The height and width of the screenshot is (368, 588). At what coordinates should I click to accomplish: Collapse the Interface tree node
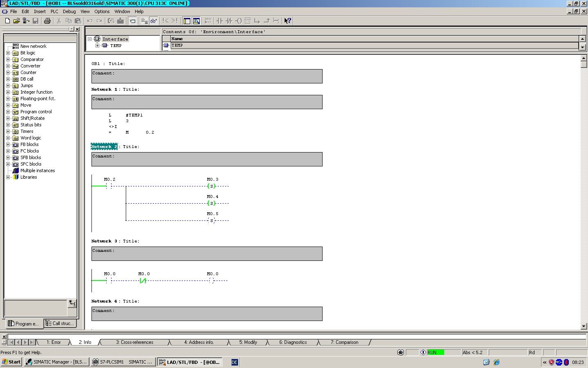(90, 39)
